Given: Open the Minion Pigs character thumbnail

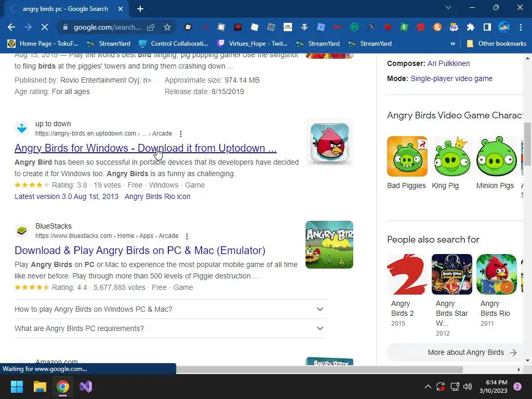Looking at the screenshot, I should click(x=496, y=156).
